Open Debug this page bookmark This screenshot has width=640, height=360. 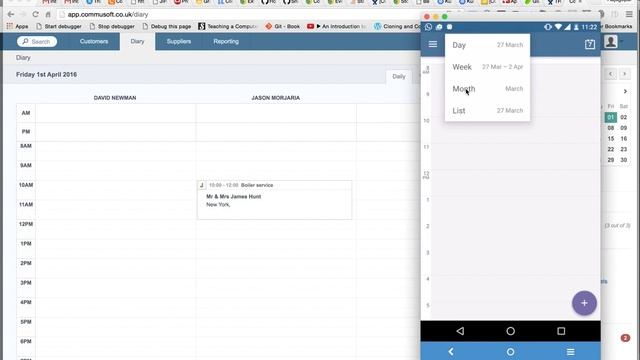[x=167, y=26]
